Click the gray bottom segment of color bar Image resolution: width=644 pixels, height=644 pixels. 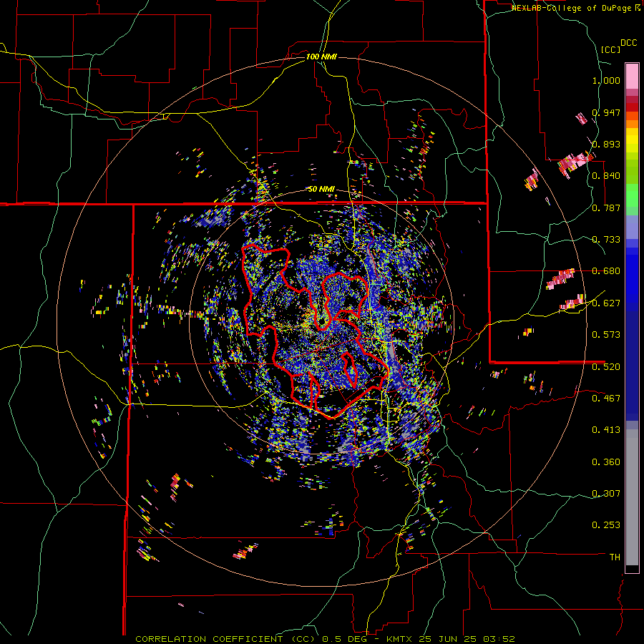(632, 497)
